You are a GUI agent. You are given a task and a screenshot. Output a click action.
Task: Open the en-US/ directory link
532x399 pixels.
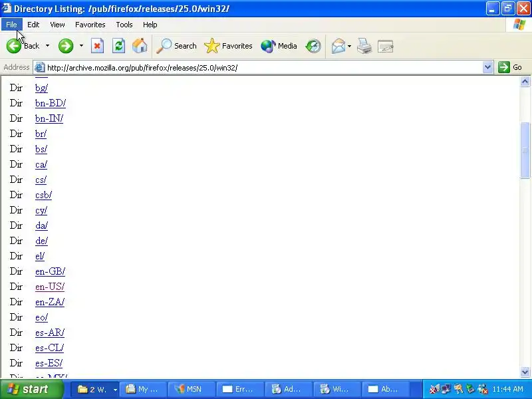(x=50, y=287)
